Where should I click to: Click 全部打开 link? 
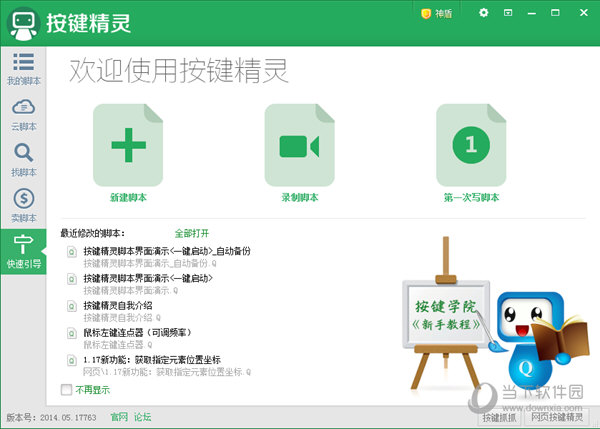click(192, 233)
